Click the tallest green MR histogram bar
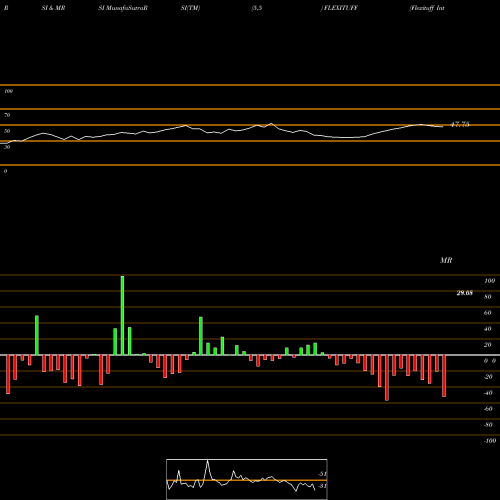Viewport: 500px width, 500px height. pos(122,315)
